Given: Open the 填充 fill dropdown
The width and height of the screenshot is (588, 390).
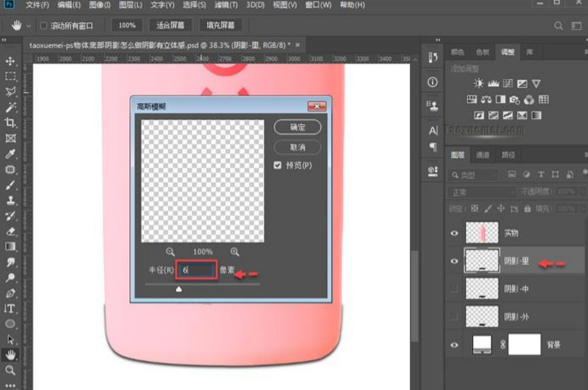Looking at the screenshot, I should (x=582, y=209).
